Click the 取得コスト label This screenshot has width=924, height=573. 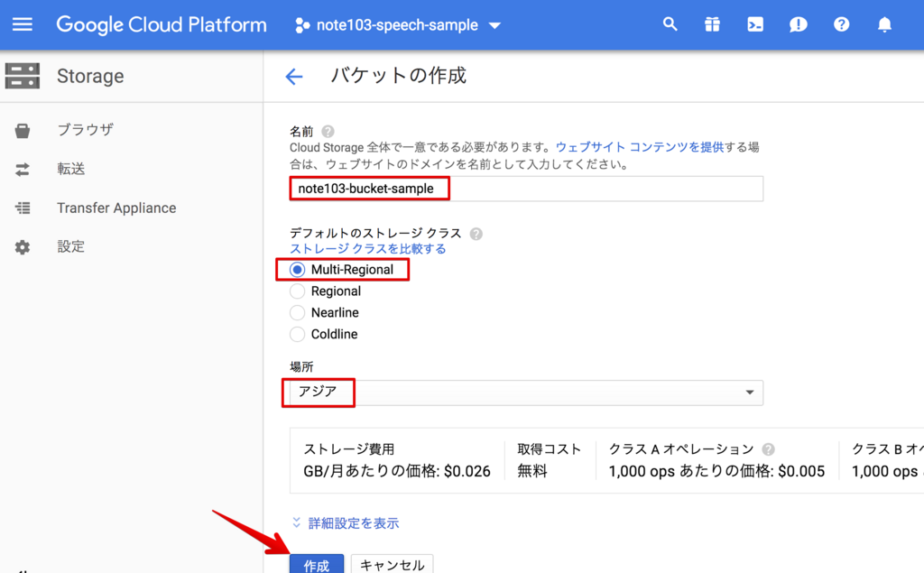click(550, 449)
